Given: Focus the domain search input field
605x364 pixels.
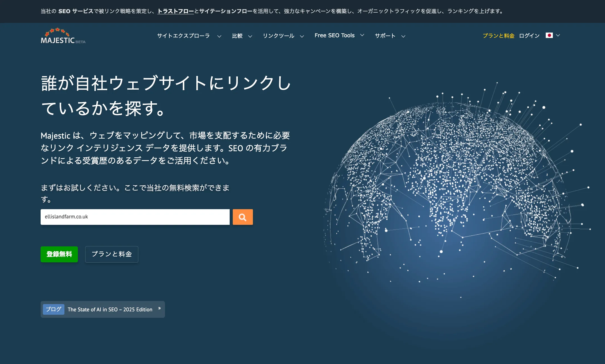Looking at the screenshot, I should (x=135, y=217).
